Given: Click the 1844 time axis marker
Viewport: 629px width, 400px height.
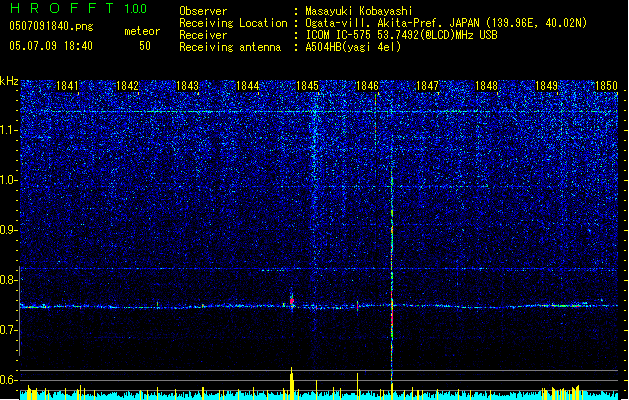Looking at the screenshot, I should [x=248, y=86].
